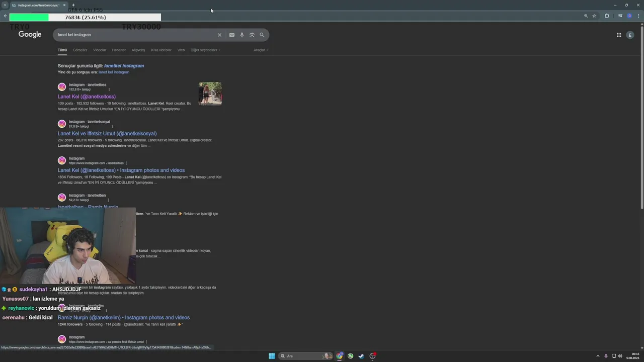Switch to the Görseller tab
Screen dimensions: 644x362
click(x=80, y=50)
